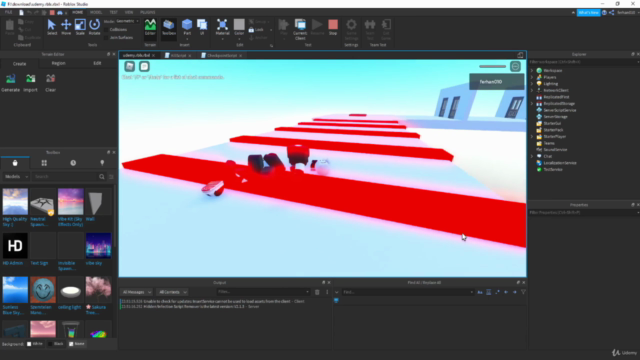The width and height of the screenshot is (640, 360).
Task: Open the Material picker
Action: pyautogui.click(x=222, y=27)
